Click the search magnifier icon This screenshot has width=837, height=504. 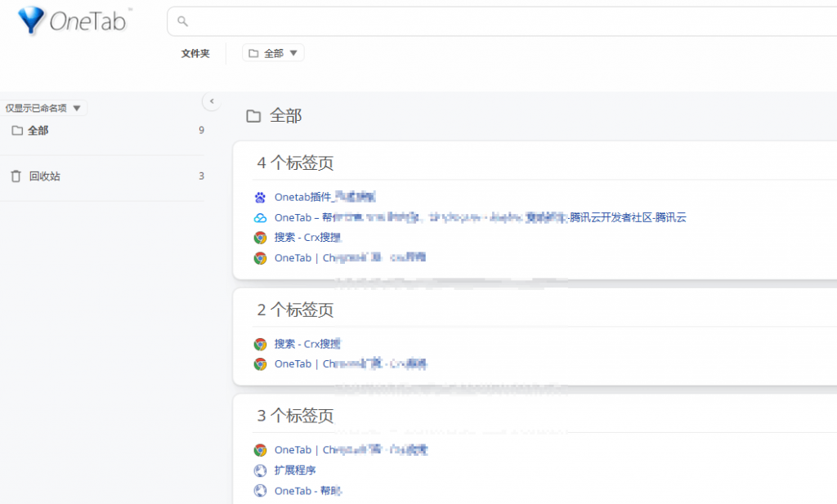pos(182,21)
